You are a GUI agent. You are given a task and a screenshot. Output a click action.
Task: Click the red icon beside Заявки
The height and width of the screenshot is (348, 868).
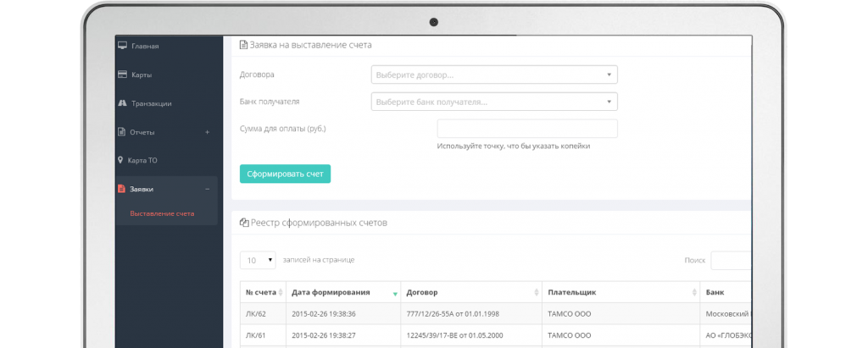click(122, 189)
